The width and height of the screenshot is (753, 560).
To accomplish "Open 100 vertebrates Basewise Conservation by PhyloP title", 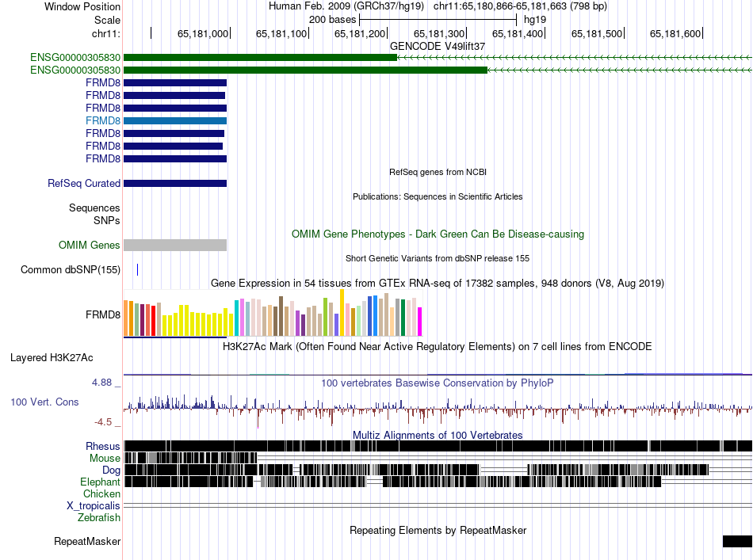I will click(x=438, y=383).
